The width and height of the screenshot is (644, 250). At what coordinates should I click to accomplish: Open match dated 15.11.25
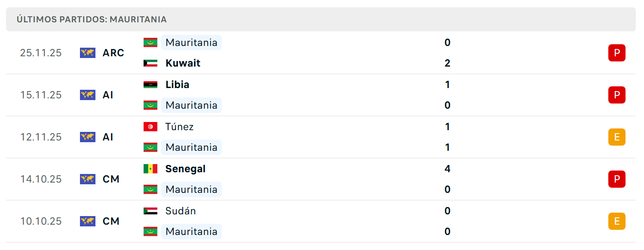click(x=321, y=95)
